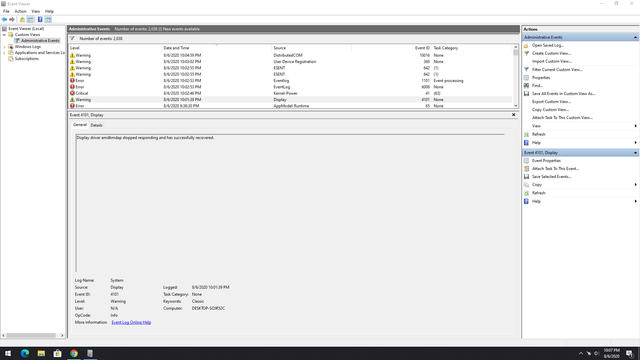
Task: Switch to the Details tab
Action: [96, 125]
